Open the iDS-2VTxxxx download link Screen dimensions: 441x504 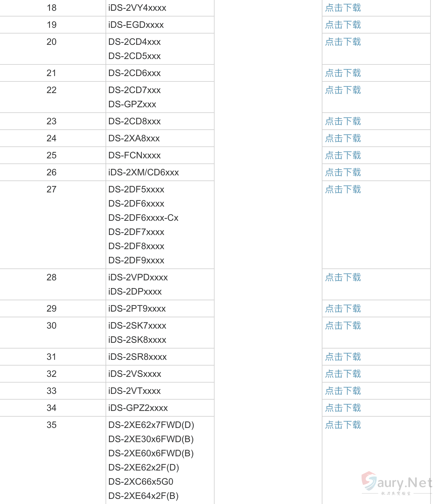[x=343, y=391]
